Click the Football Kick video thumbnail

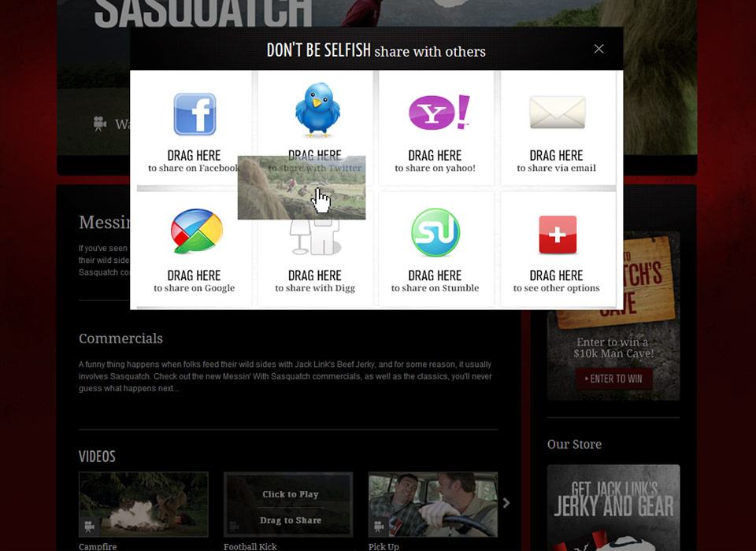[288, 505]
